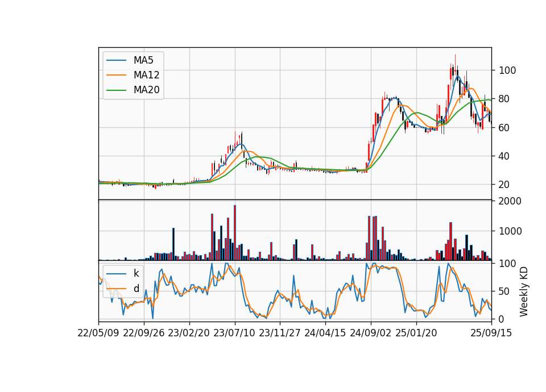
Task: Click the 22/09/26 date tick label
Action: 144,333
